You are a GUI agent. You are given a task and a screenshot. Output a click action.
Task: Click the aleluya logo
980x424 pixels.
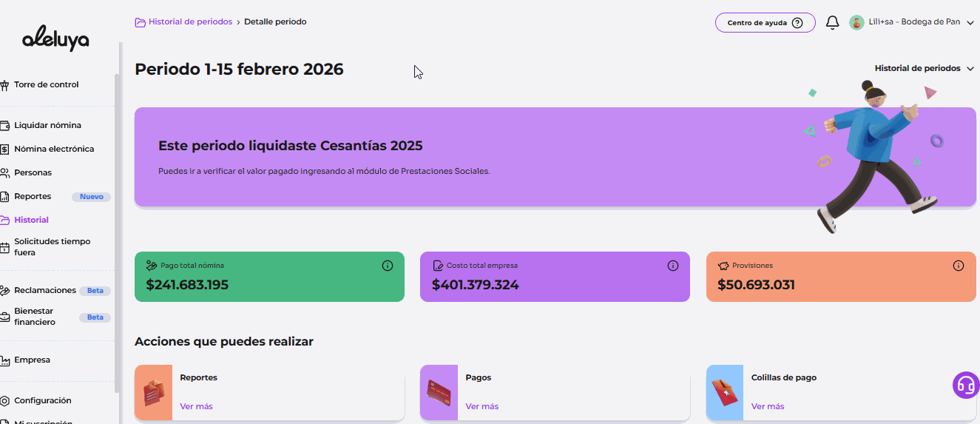55,40
